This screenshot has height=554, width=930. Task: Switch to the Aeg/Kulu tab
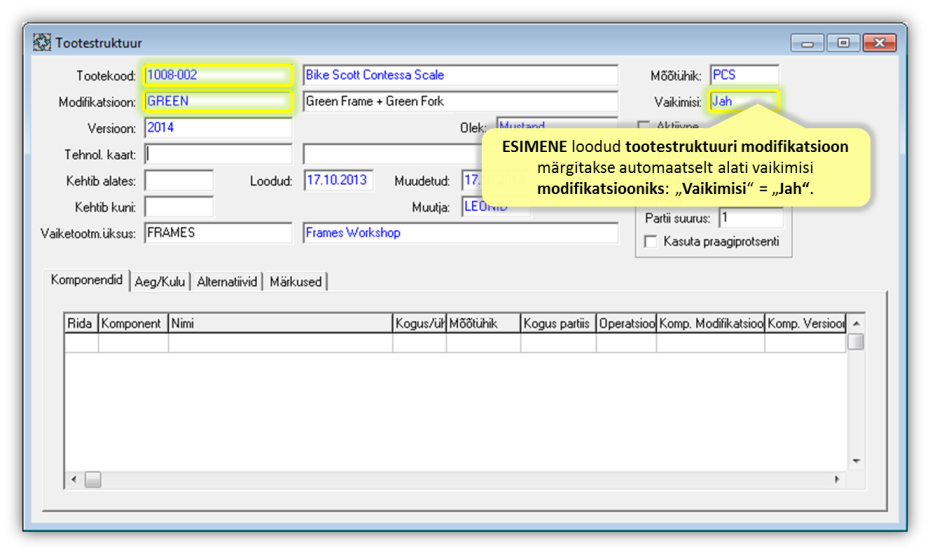click(160, 282)
